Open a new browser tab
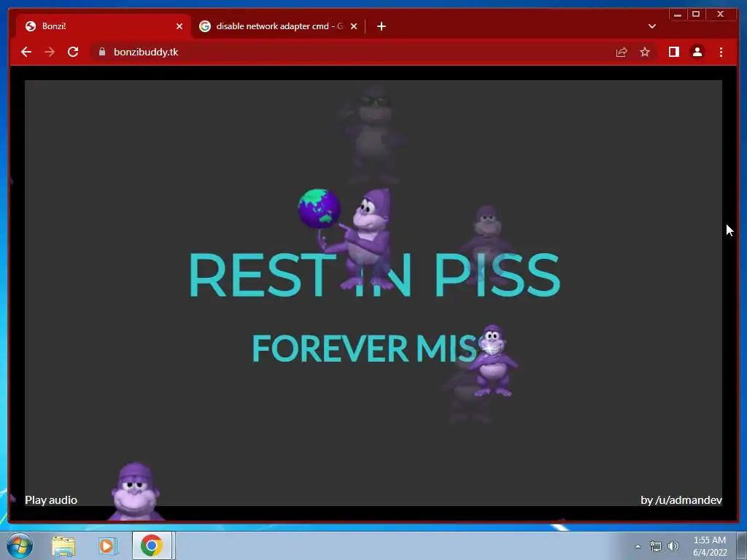Screen dimensions: 747x560 click(381, 26)
